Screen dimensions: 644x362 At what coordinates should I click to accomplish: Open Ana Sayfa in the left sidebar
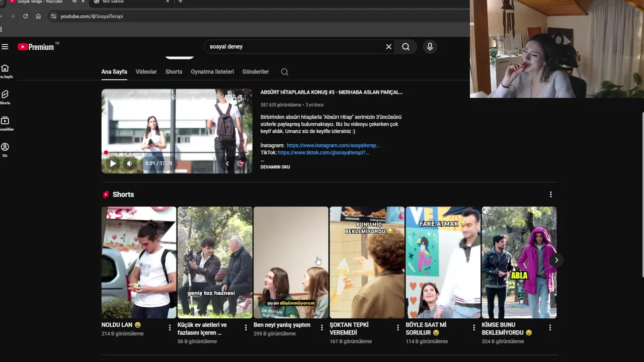coord(5,71)
